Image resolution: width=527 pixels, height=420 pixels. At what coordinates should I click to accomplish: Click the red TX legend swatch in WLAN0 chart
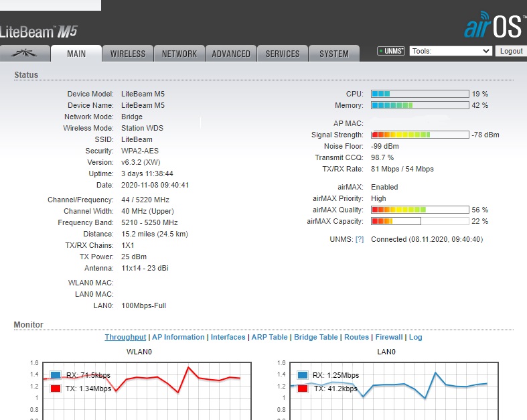(x=56, y=389)
